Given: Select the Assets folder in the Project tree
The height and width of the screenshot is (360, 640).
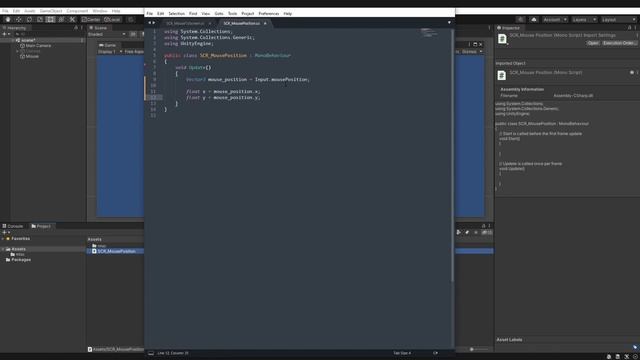Looking at the screenshot, I should click(18, 249).
